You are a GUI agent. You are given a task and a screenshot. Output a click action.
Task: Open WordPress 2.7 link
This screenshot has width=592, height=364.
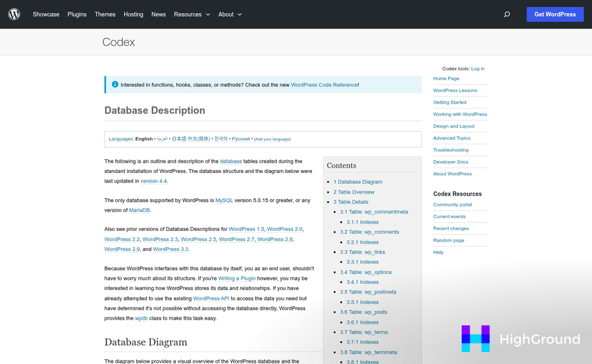coord(237,239)
